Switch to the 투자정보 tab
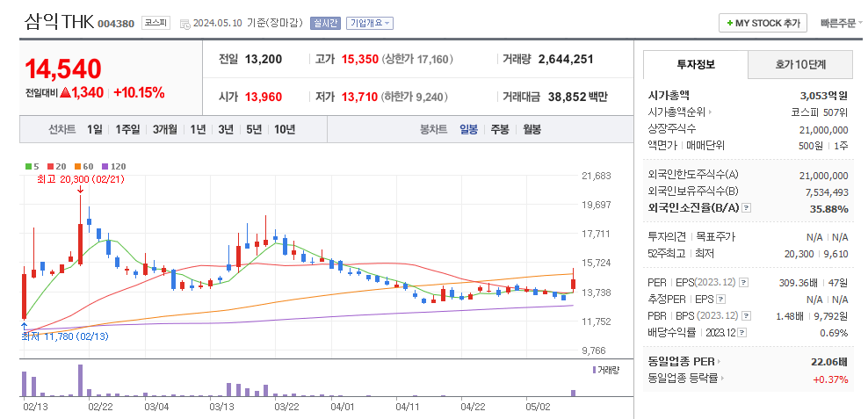 (696, 64)
